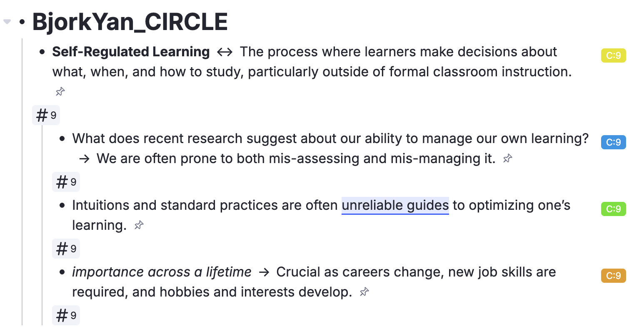Open the yellow C:9 badge

point(613,55)
